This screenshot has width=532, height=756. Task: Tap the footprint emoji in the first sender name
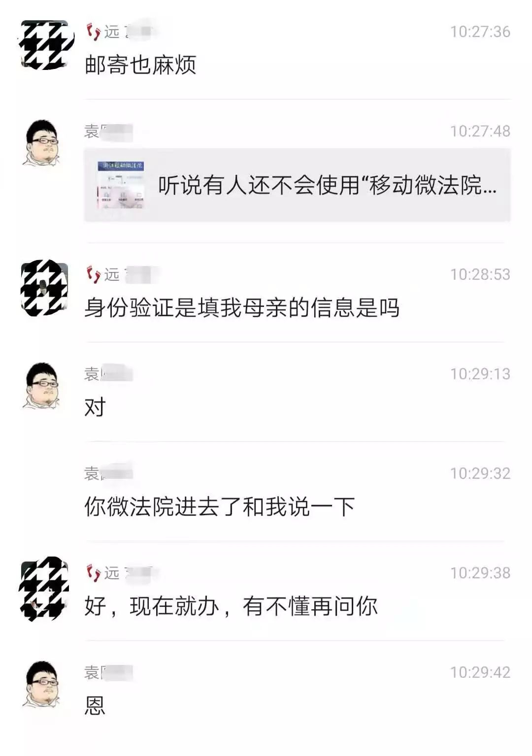click(x=93, y=32)
